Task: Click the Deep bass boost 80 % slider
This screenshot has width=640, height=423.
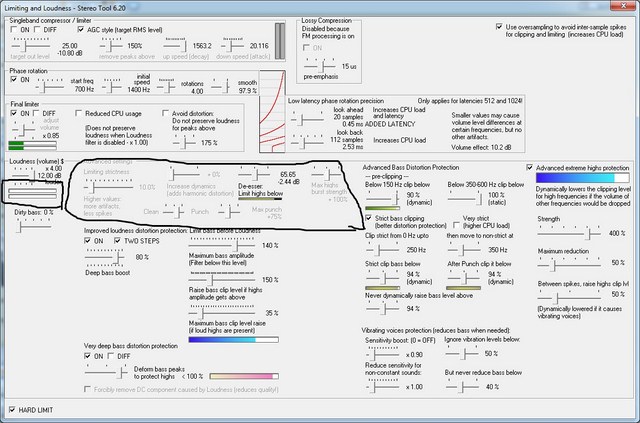Action: point(104,256)
